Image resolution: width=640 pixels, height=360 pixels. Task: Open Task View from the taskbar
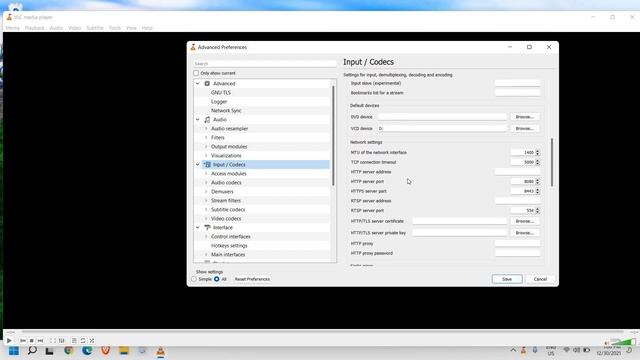click(49, 351)
